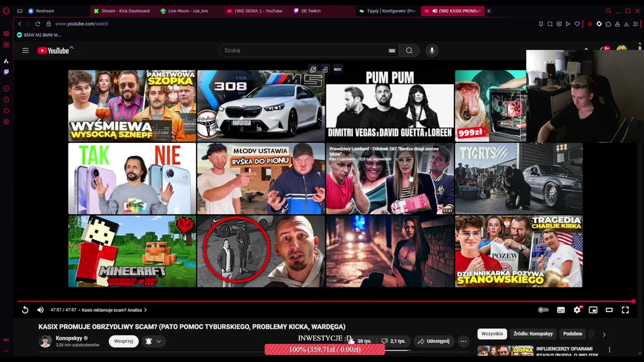Image resolution: width=644 pixels, height=362 pixels.
Task: Open the Minecraft Hardcore video thumbnail
Action: [x=132, y=251]
